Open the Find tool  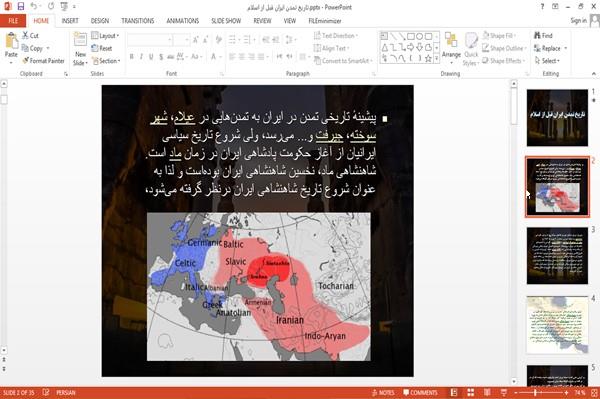pos(543,35)
